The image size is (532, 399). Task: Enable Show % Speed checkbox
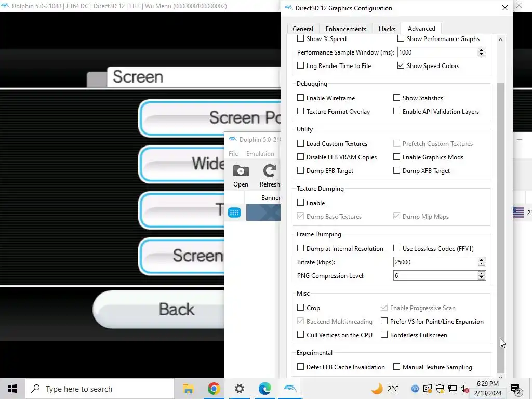301,38
